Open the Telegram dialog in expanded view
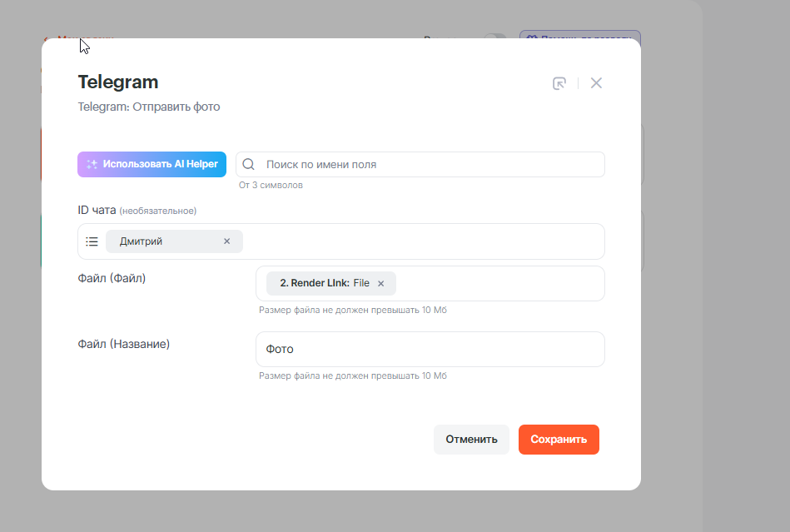 coord(559,83)
